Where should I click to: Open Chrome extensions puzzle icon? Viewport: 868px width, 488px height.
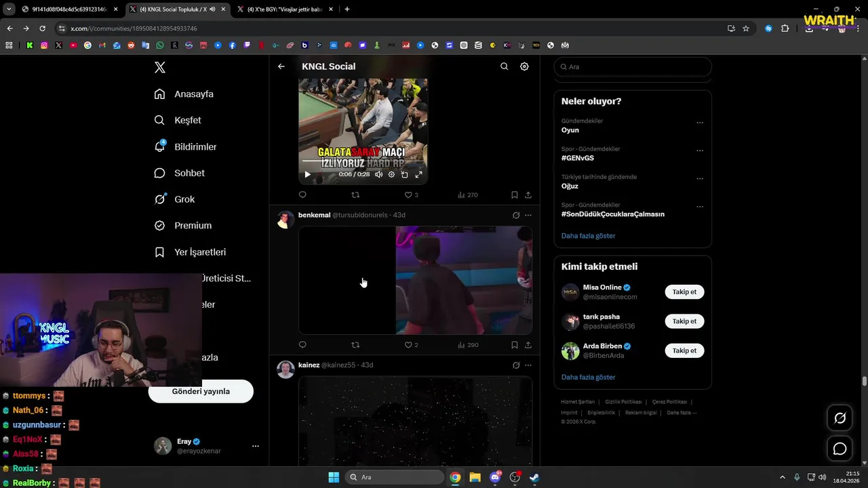(785, 28)
